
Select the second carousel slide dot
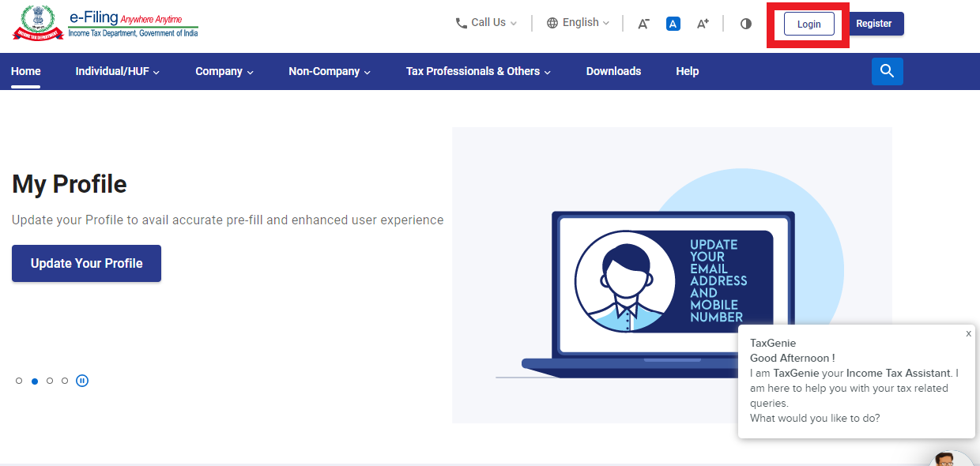[x=35, y=381]
